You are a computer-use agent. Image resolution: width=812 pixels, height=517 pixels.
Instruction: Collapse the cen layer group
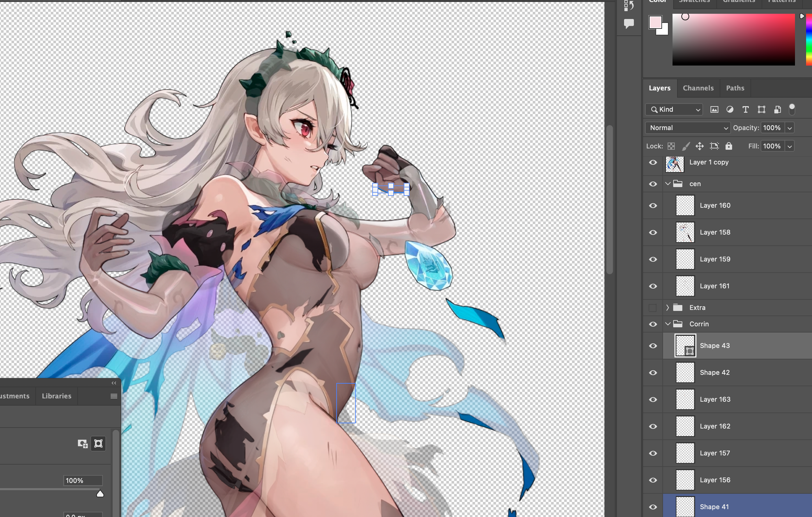click(668, 183)
